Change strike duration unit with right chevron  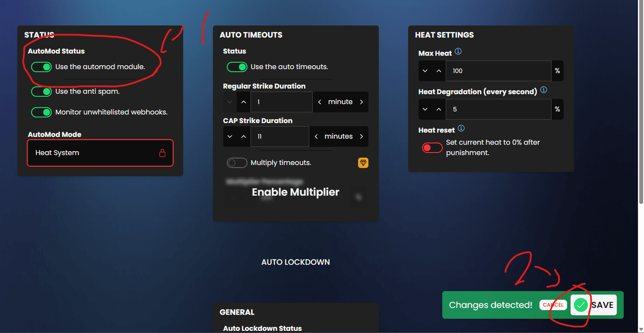click(362, 102)
